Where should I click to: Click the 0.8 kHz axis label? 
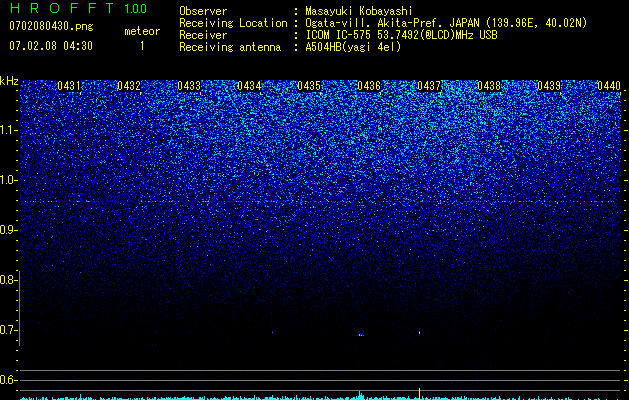coord(8,280)
